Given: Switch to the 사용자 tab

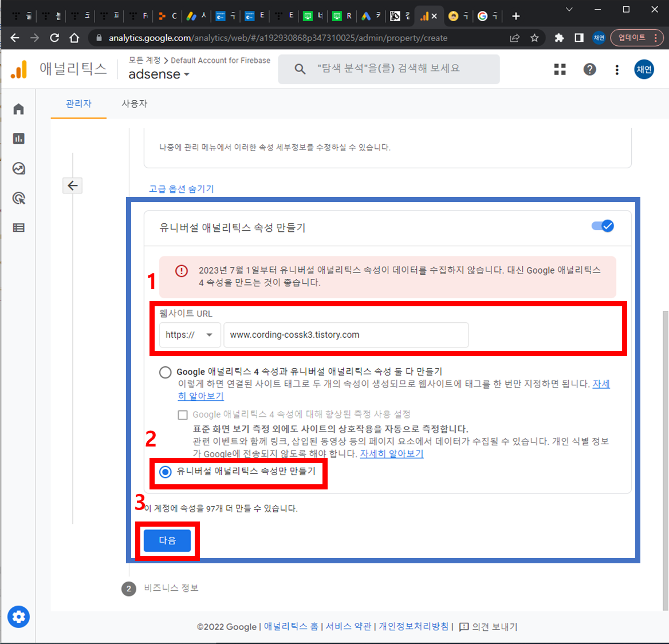Looking at the screenshot, I should (135, 104).
